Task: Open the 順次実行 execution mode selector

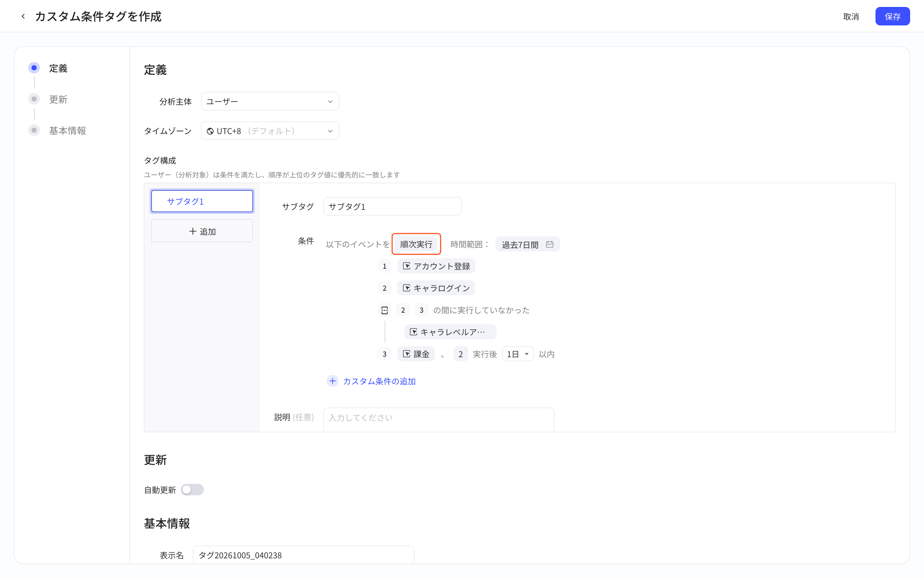Action: point(416,244)
